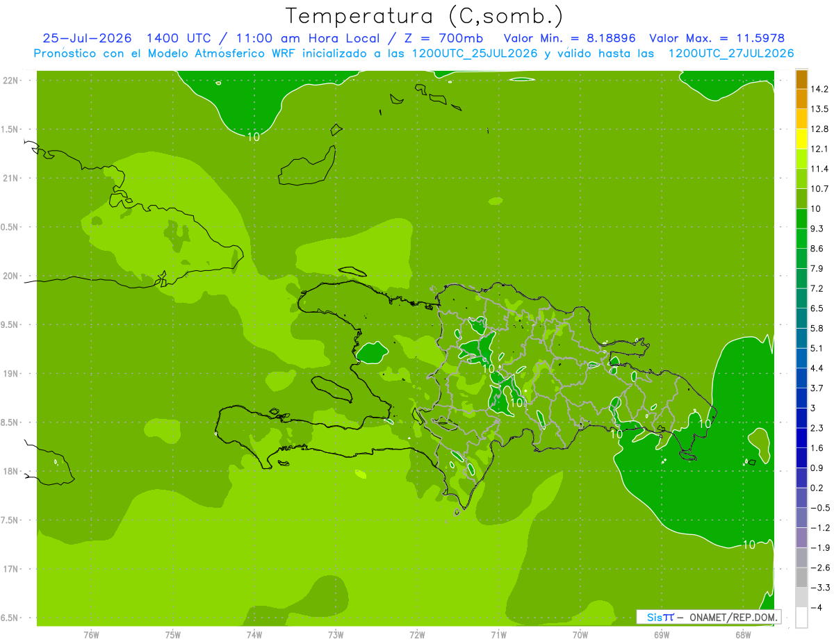Viewport: 834px width, 644px height.
Task: Click the '69W' longitude label
Action: 662,636
